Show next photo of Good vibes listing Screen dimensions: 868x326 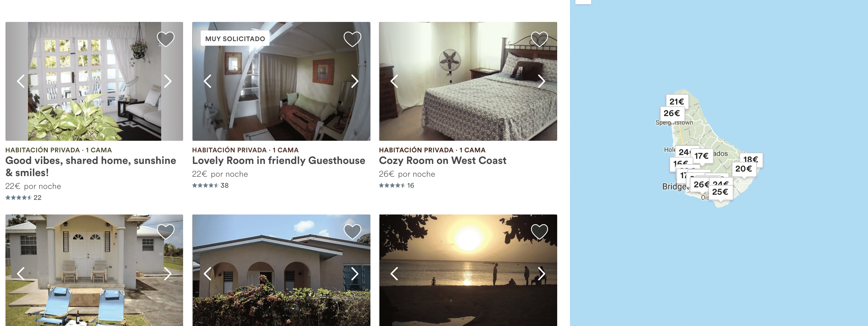[x=168, y=81]
